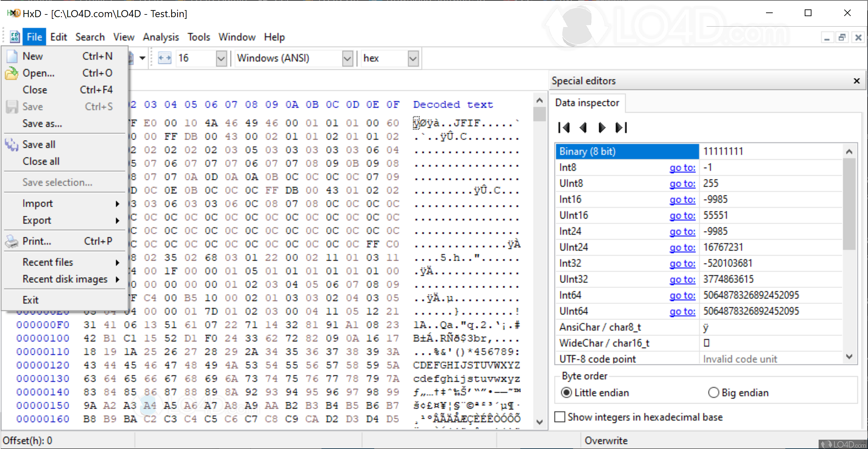Open the bytes per row dropdown

click(221, 59)
